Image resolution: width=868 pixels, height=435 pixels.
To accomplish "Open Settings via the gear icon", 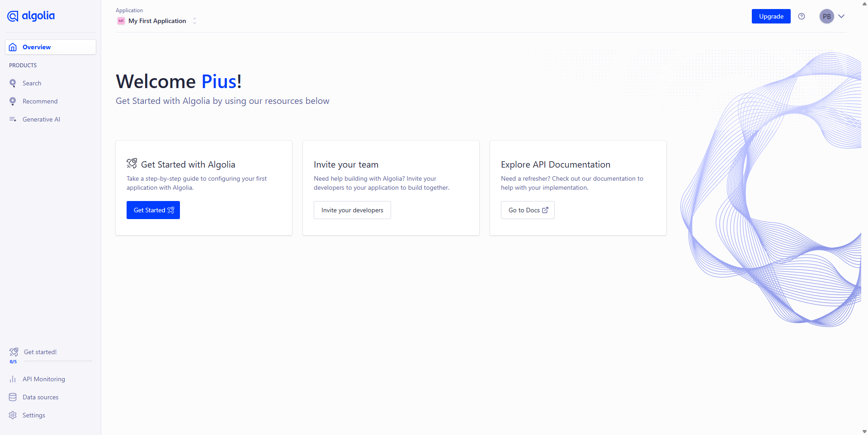I will tap(13, 415).
